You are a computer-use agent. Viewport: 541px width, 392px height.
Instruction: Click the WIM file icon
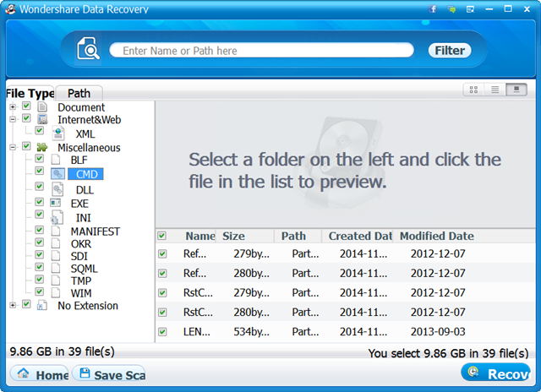(x=56, y=292)
